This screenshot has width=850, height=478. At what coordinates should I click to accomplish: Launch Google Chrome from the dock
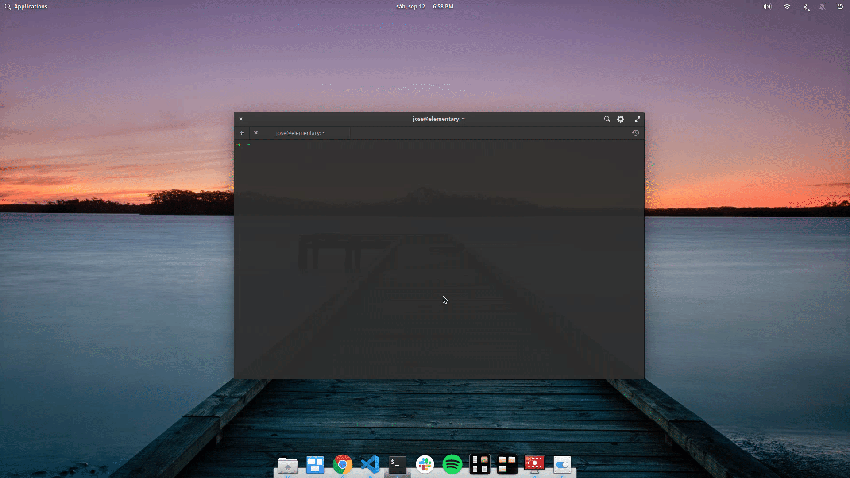[x=343, y=464]
